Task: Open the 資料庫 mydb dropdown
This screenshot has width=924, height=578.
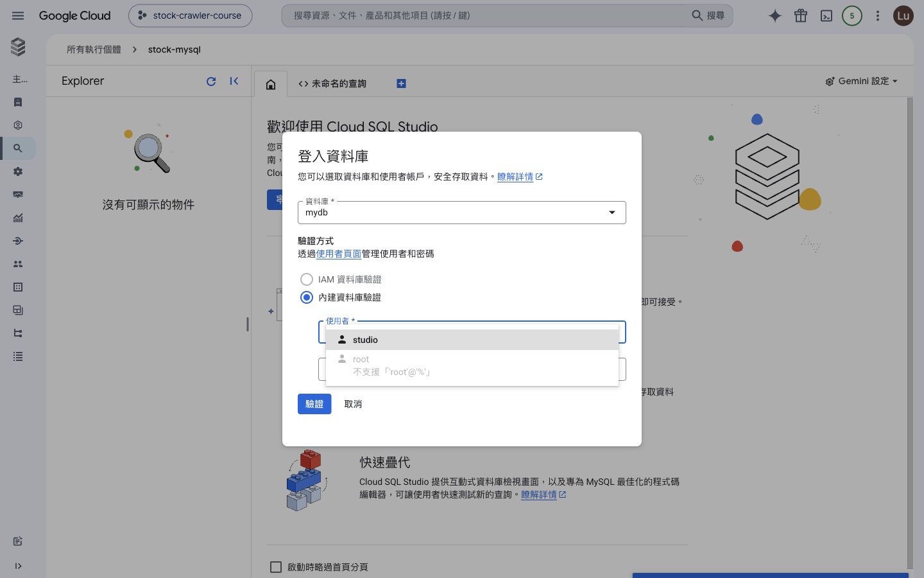Action: (x=462, y=213)
